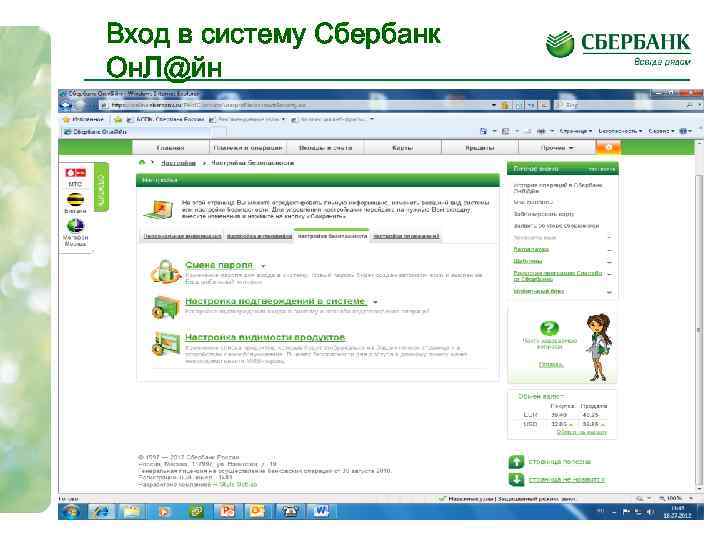Click the padlock icon beside Смена пароля

click(x=164, y=272)
